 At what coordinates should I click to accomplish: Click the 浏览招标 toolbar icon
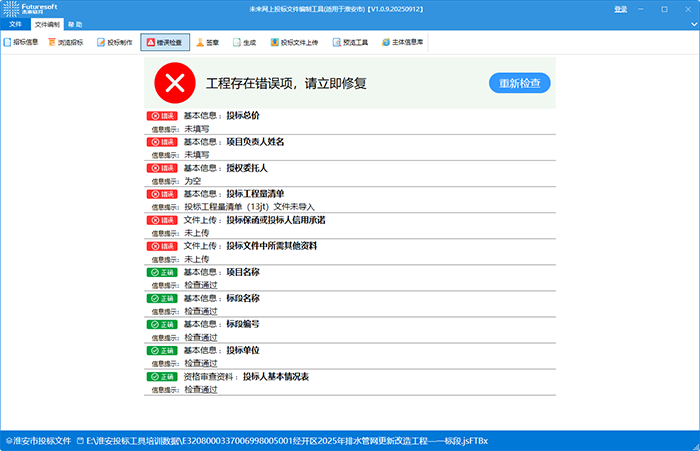point(65,43)
